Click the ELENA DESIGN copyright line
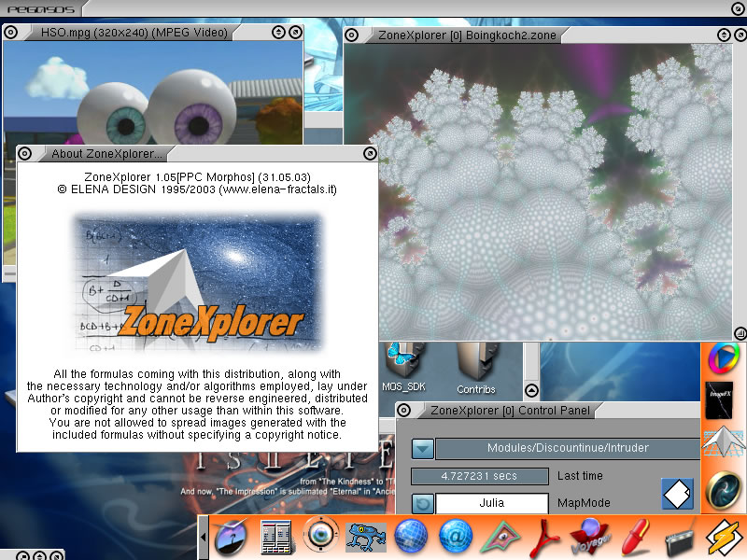 click(197, 189)
